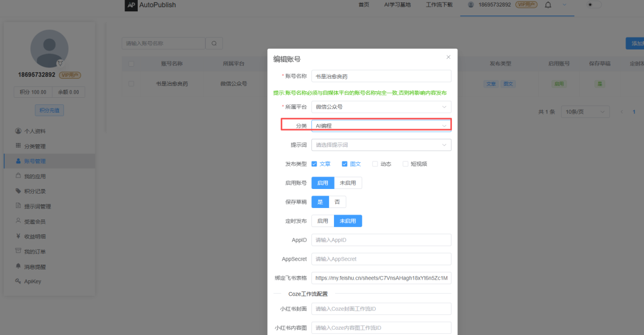The width and height of the screenshot is (644, 335).
Task: Toggle the dark mode theme switch
Action: pyautogui.click(x=593, y=5)
